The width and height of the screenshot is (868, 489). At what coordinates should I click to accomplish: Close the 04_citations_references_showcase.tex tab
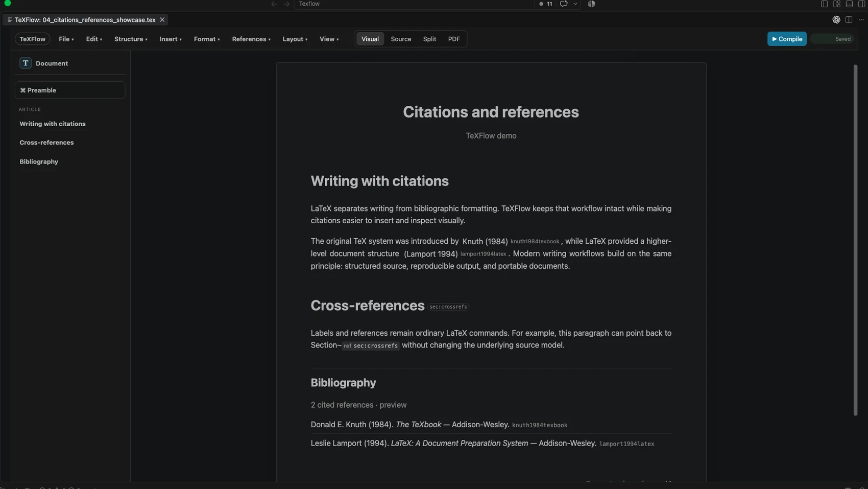(x=162, y=19)
